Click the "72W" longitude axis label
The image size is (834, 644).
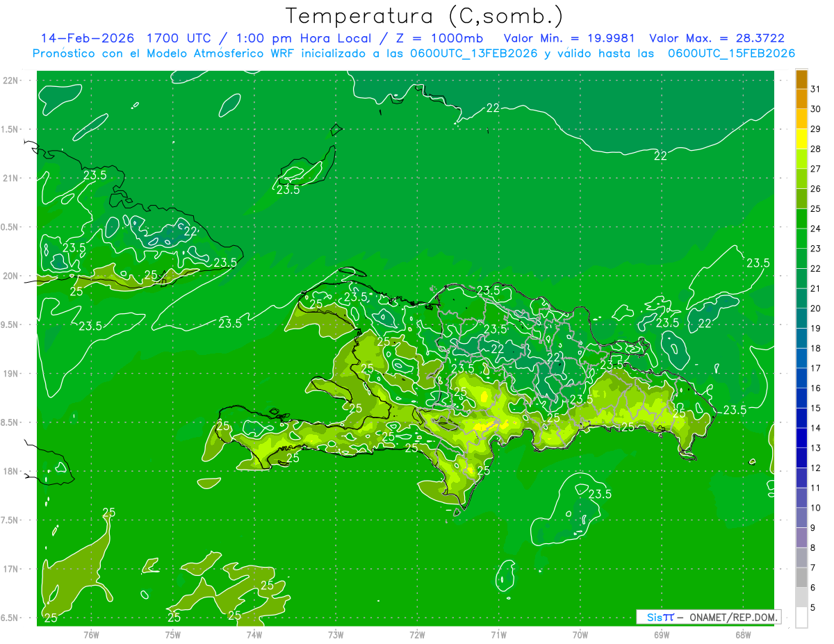417,635
